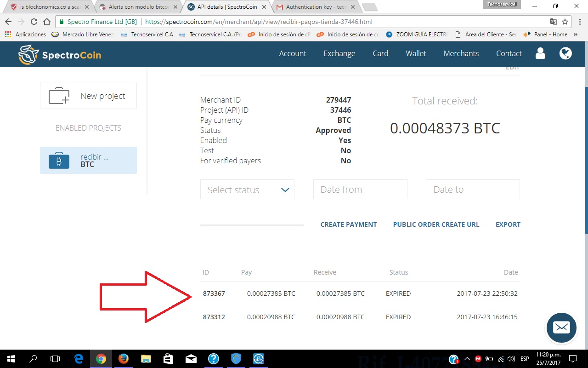Open the Área del Cliente bookmark
Viewport: 588px width, 368px height.
pos(486,34)
